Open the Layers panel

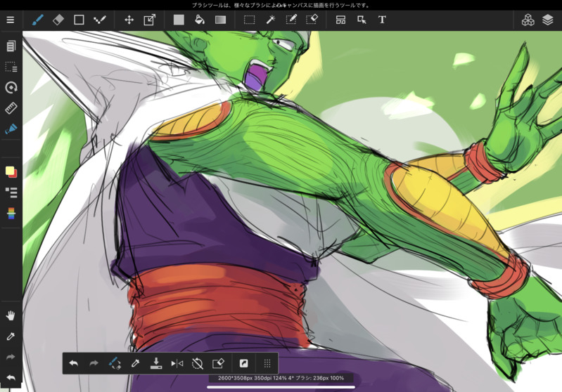(x=548, y=20)
